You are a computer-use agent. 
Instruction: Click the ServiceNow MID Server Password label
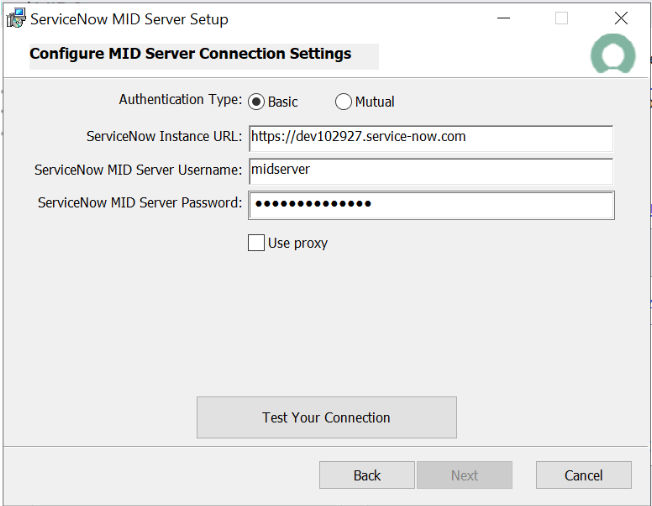[x=140, y=203]
